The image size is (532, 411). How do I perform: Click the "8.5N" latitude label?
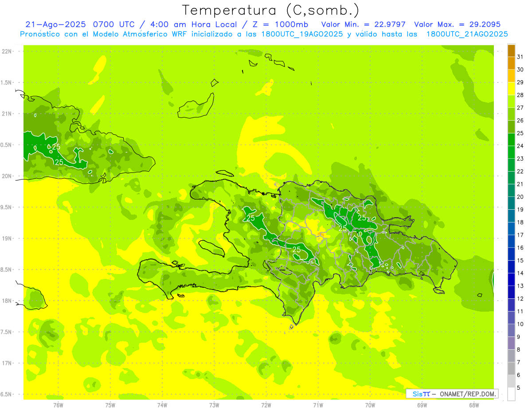pos(7,270)
